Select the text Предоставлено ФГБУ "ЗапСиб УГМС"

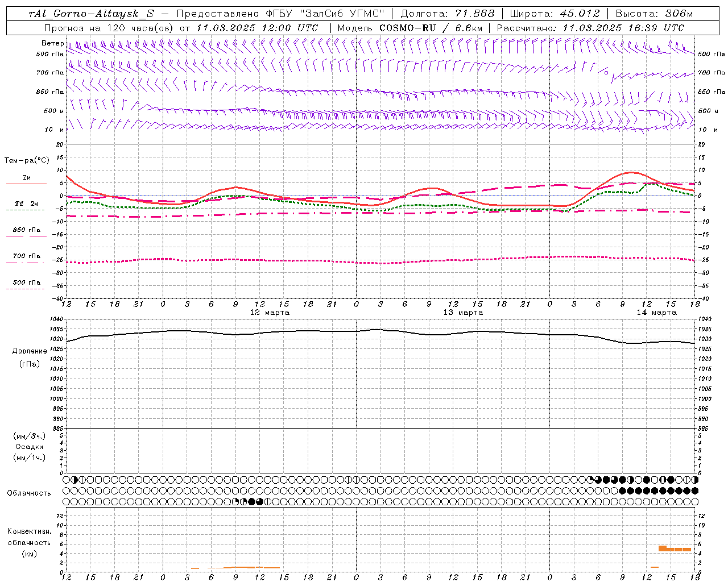(x=281, y=14)
